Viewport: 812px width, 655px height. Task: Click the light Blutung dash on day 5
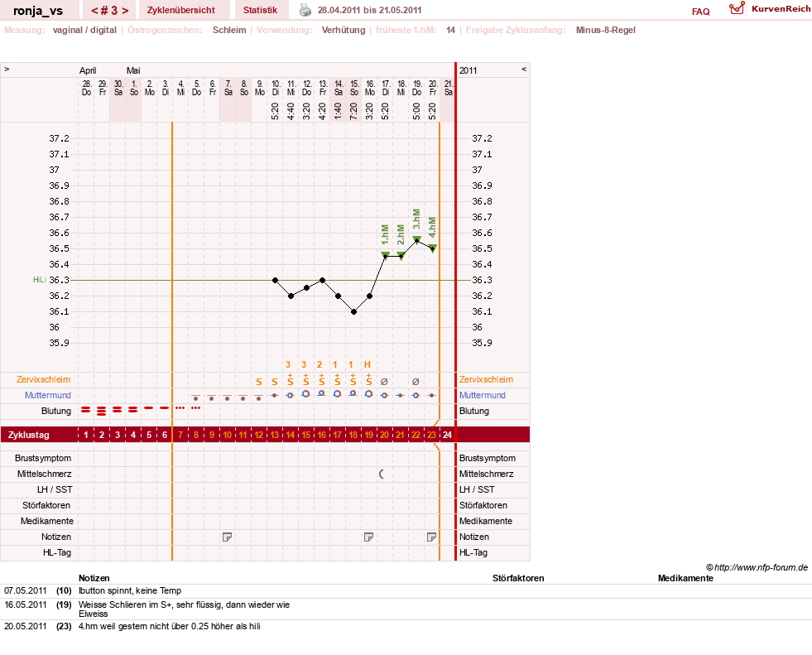[x=149, y=407]
